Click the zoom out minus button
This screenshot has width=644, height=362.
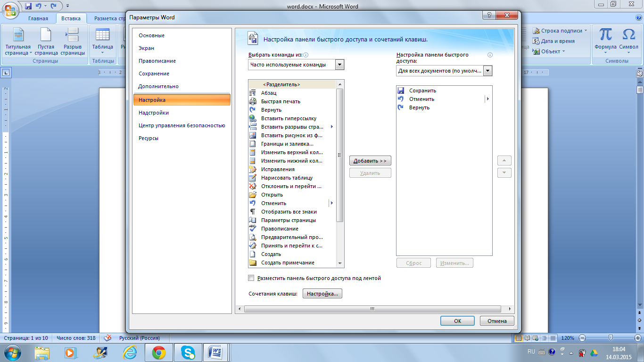click(x=583, y=338)
